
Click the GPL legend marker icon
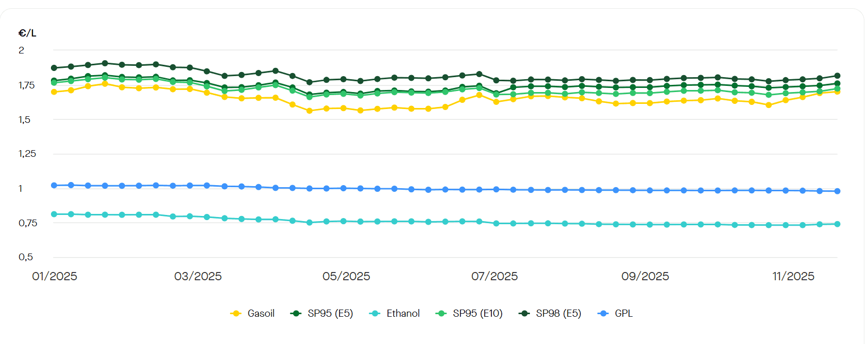(x=603, y=314)
